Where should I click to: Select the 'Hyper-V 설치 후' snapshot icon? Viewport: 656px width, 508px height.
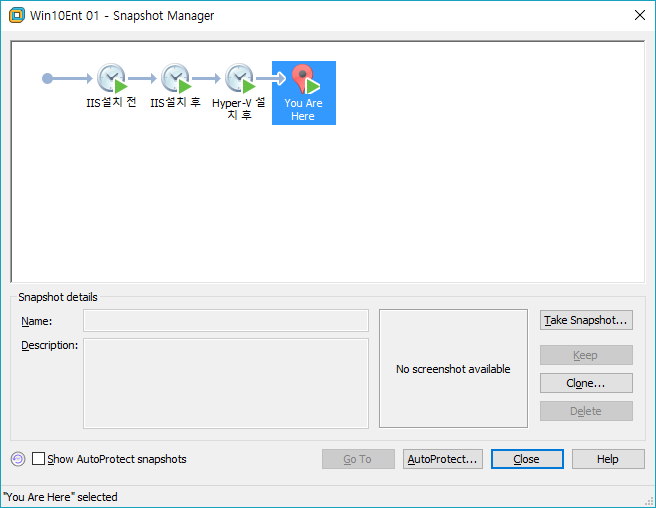[x=240, y=78]
